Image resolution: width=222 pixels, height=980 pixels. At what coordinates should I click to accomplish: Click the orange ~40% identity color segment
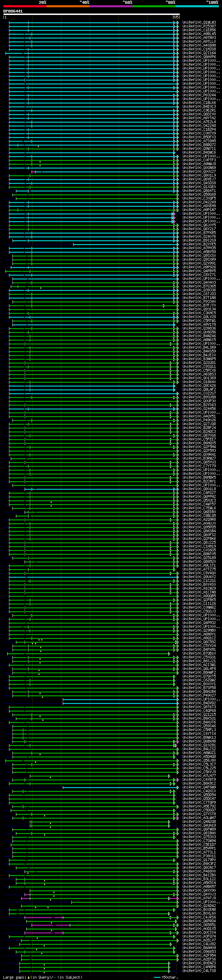pyautogui.click(x=68, y=6)
